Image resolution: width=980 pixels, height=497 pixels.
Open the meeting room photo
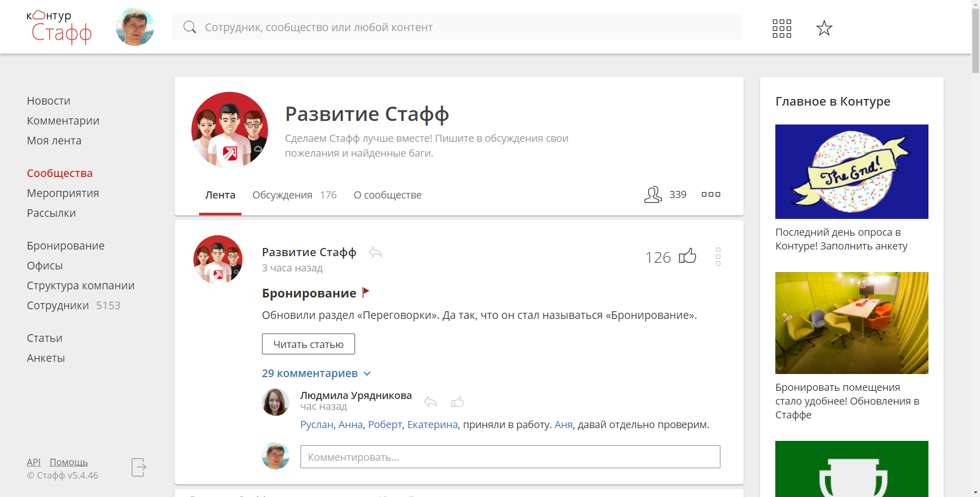click(851, 323)
